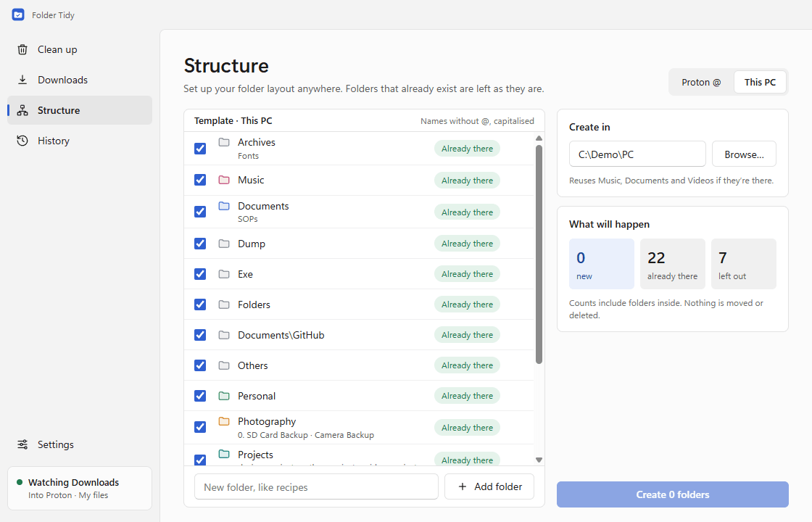Click the template list scrollbar thumb
Image resolution: width=812 pixels, height=522 pixels.
[x=539, y=254]
